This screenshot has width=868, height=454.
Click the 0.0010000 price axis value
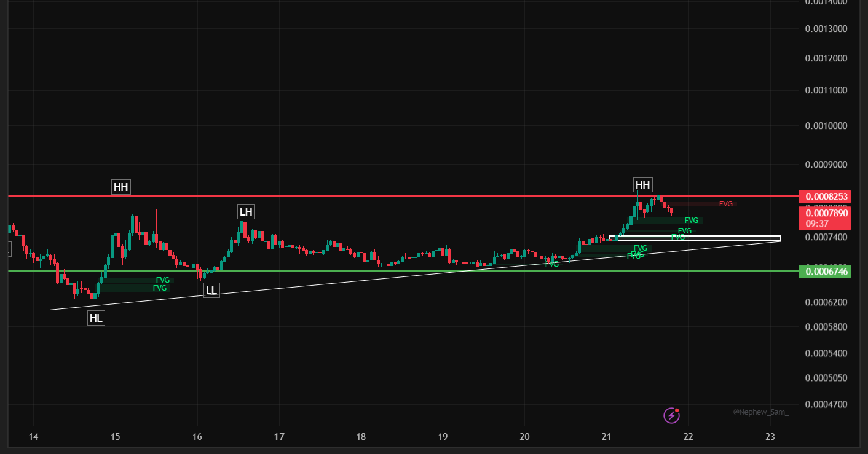826,125
